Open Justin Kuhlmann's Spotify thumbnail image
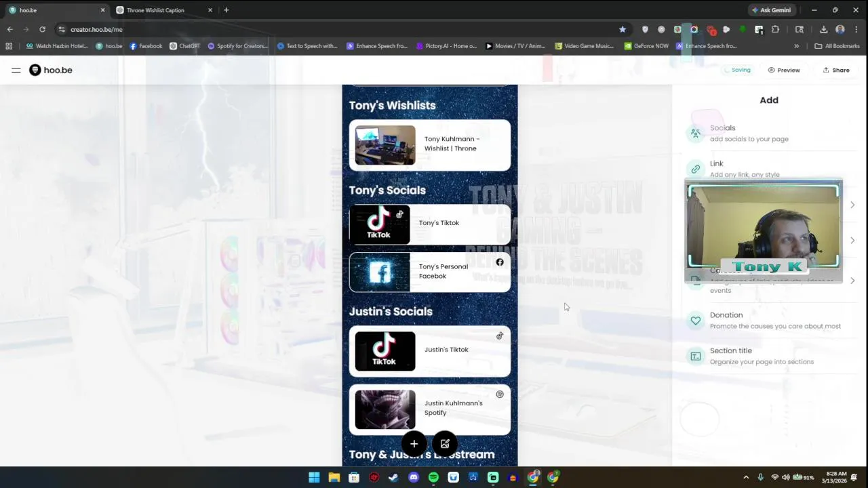Image resolution: width=868 pixels, height=488 pixels. click(x=385, y=409)
